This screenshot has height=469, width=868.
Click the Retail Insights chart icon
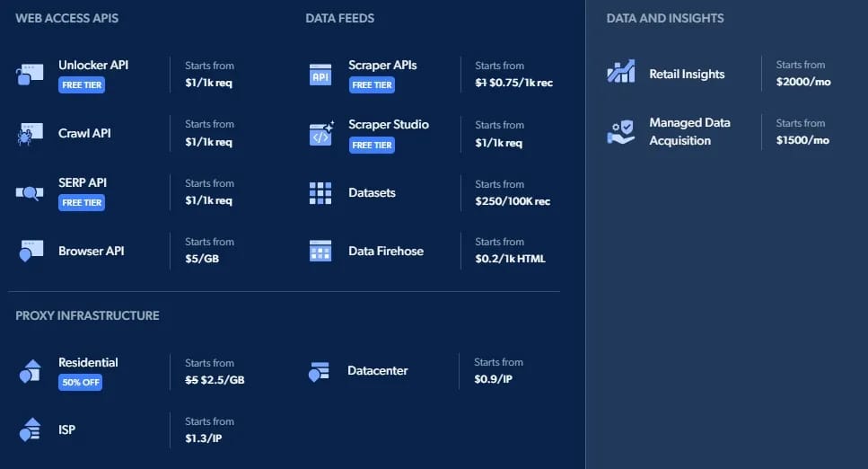[x=621, y=71]
